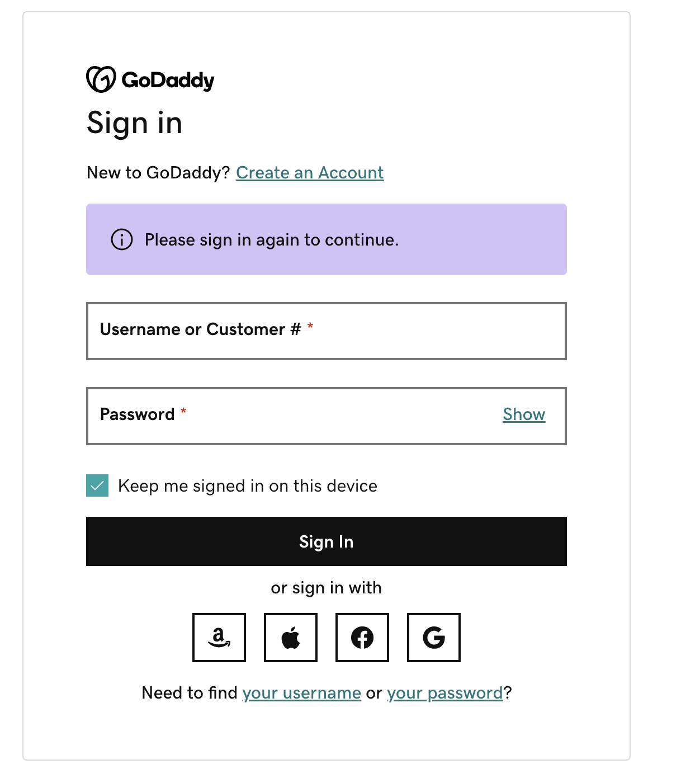This screenshot has width=700, height=764.
Task: Click the 'Please sign in again to continue' message
Action: click(x=272, y=240)
